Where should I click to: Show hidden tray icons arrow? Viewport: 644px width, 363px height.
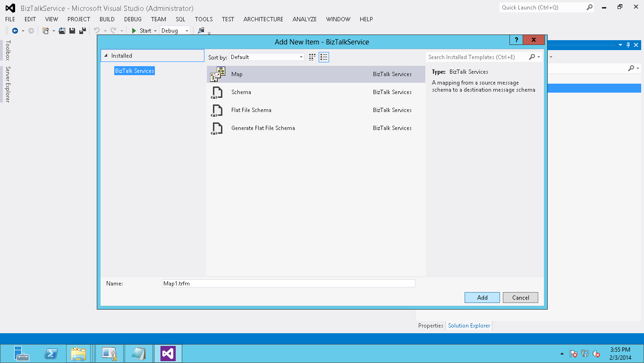[562, 354]
